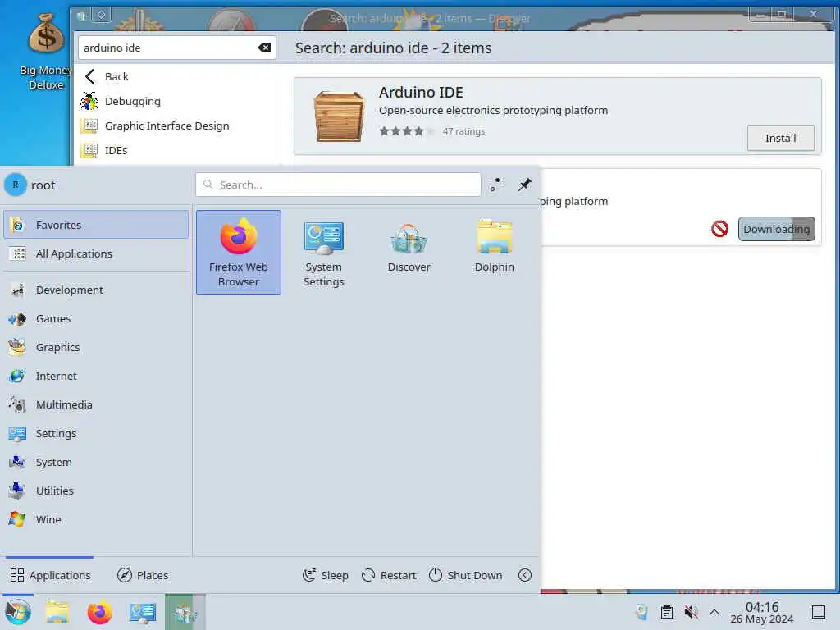Select Graphic Interface Design category
Viewport: 840px width, 630px height.
coord(177,126)
